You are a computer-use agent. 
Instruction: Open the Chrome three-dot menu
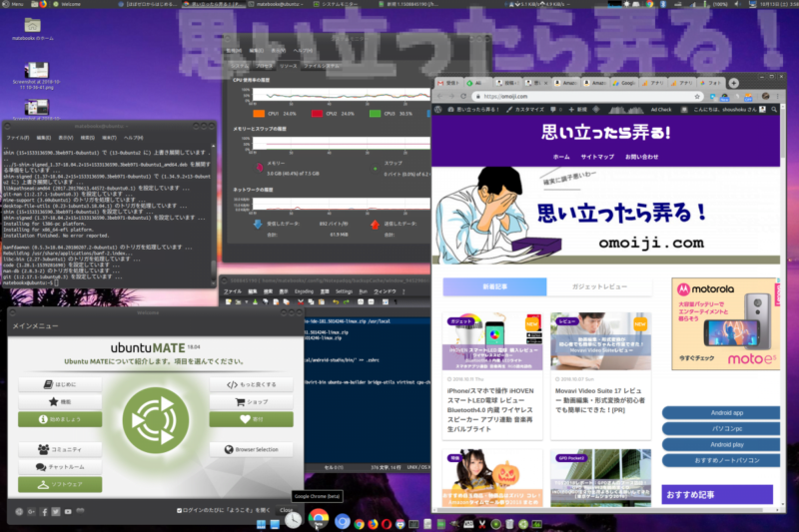click(x=778, y=96)
